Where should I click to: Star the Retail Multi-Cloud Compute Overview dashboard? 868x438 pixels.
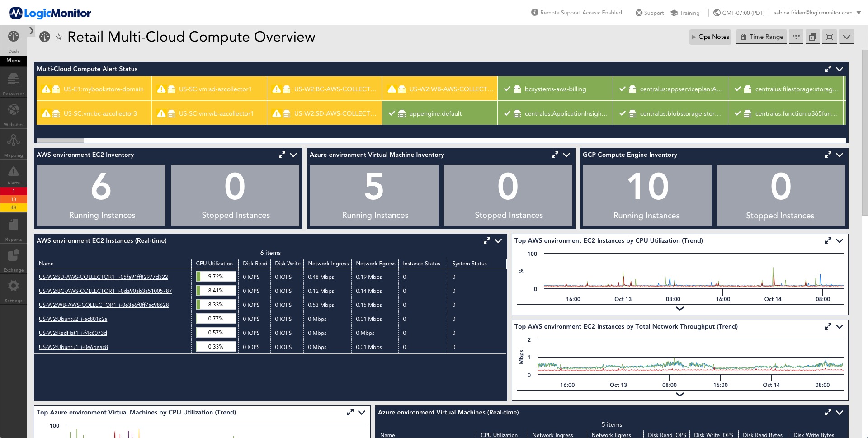pyautogui.click(x=59, y=37)
